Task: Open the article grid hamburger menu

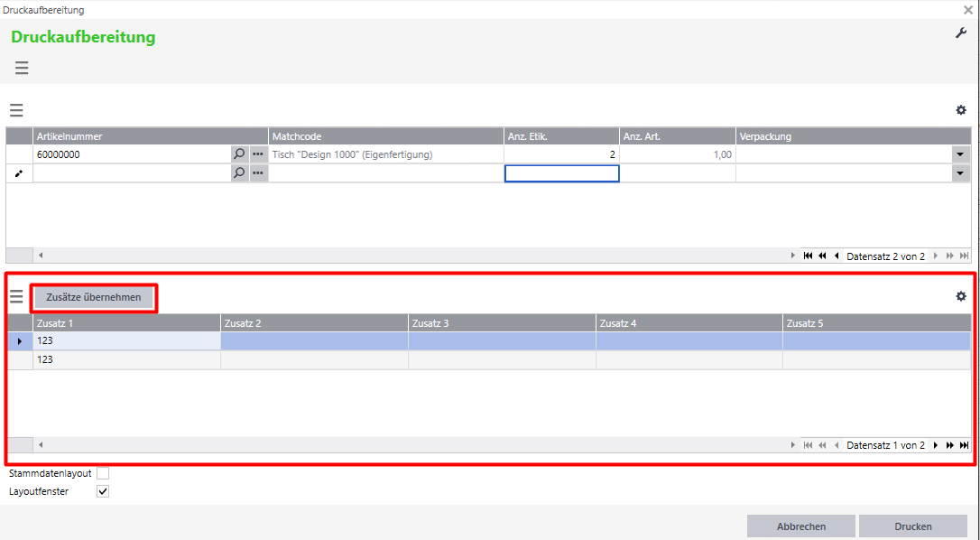Action: [x=16, y=110]
